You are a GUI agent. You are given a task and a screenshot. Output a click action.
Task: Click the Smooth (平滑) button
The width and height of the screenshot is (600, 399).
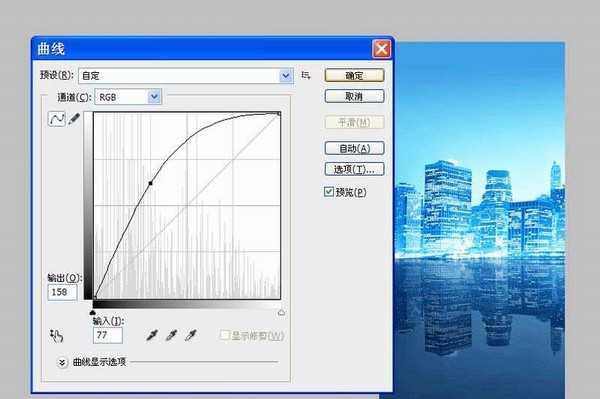[x=354, y=122]
